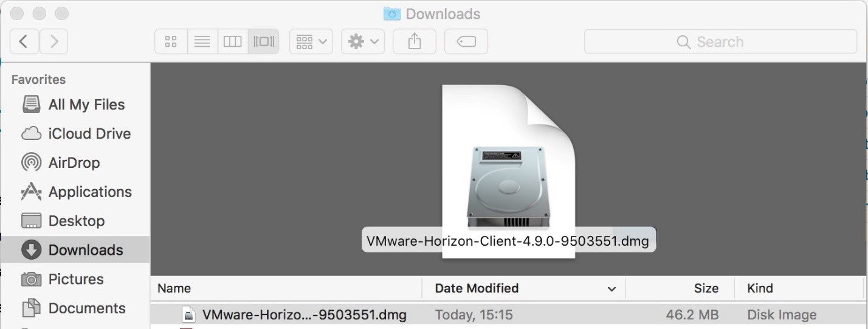Click the Share toolbar button

tap(415, 41)
